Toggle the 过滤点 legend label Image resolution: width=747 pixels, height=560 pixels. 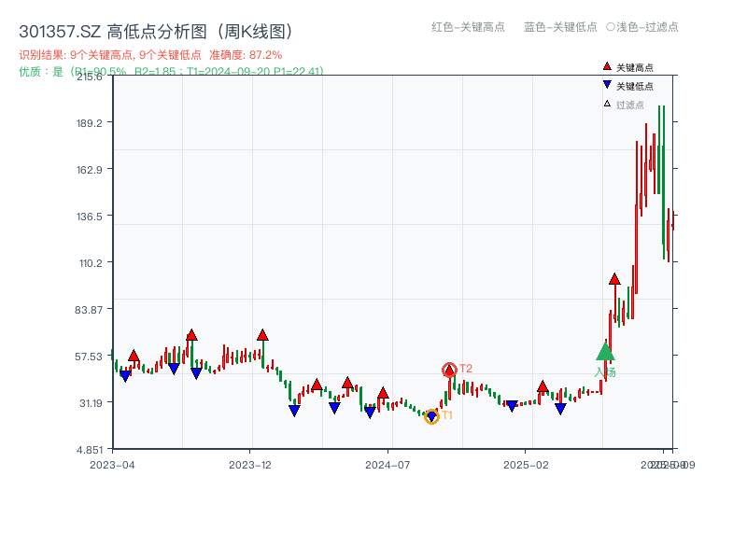629,105
